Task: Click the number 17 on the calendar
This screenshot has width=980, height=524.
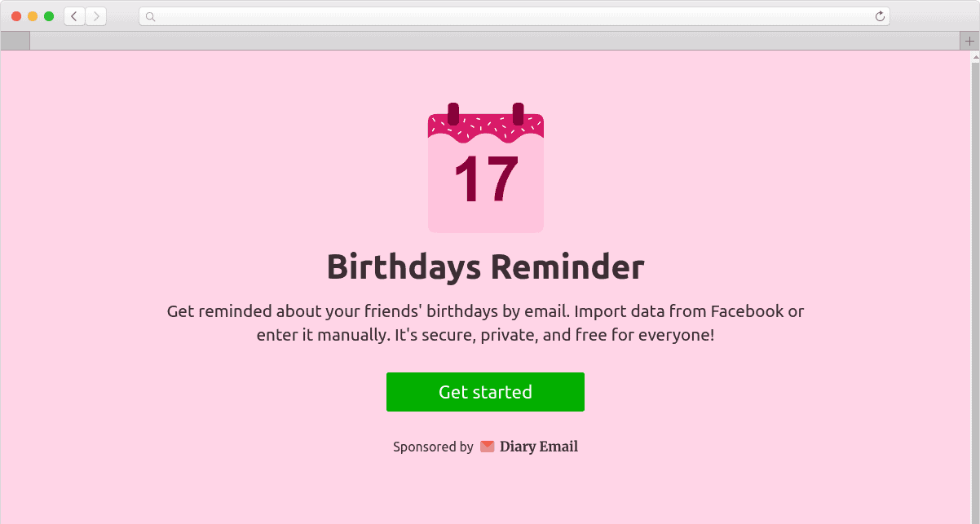Action: pos(485,178)
